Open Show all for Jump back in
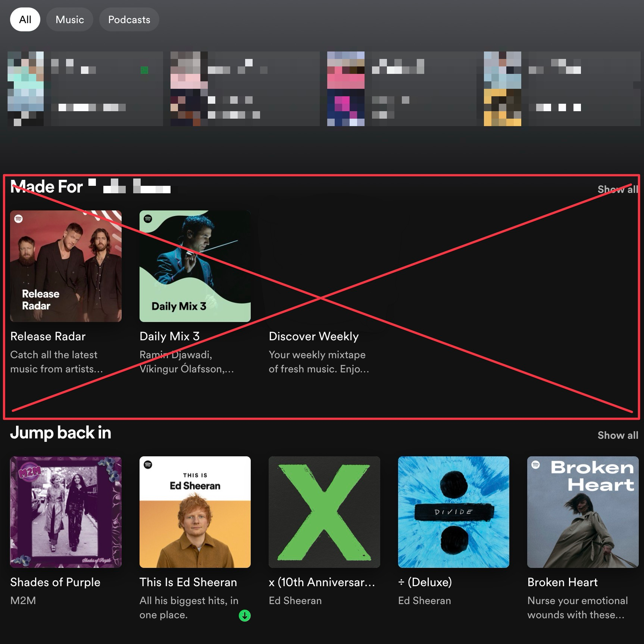The width and height of the screenshot is (644, 644). click(x=618, y=435)
